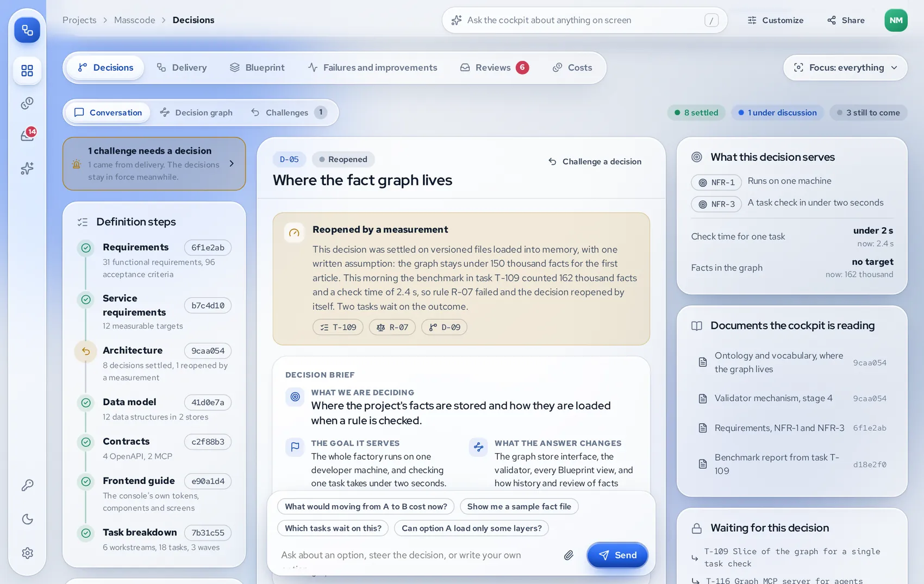This screenshot has height=584, width=924.
Task: Click the gauge icon in Reopened by a measurement
Action: point(294,233)
